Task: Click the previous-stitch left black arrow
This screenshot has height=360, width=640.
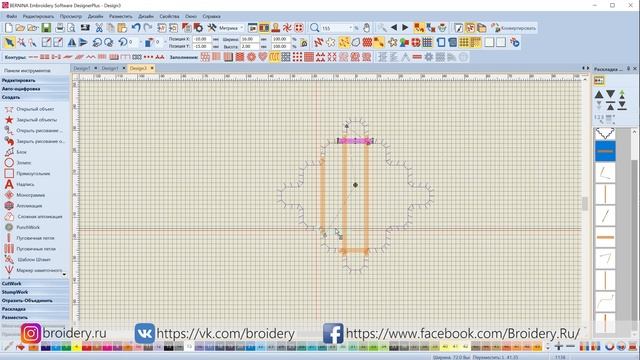Action: [x=394, y=28]
